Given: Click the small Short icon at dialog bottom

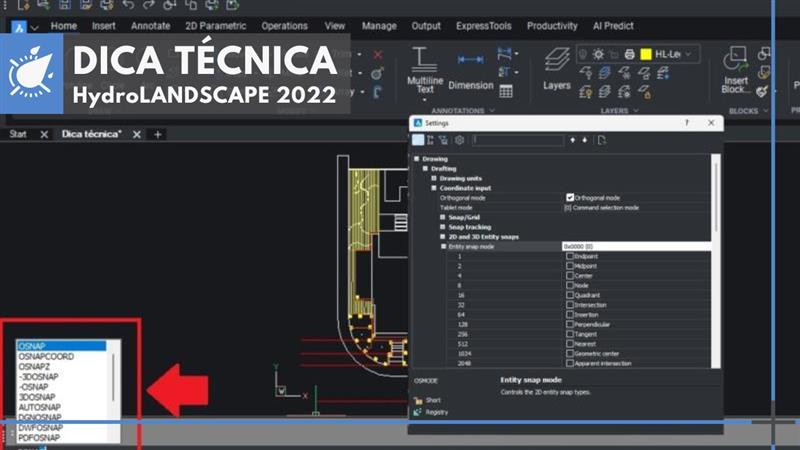Looking at the screenshot, I should coord(418,401).
